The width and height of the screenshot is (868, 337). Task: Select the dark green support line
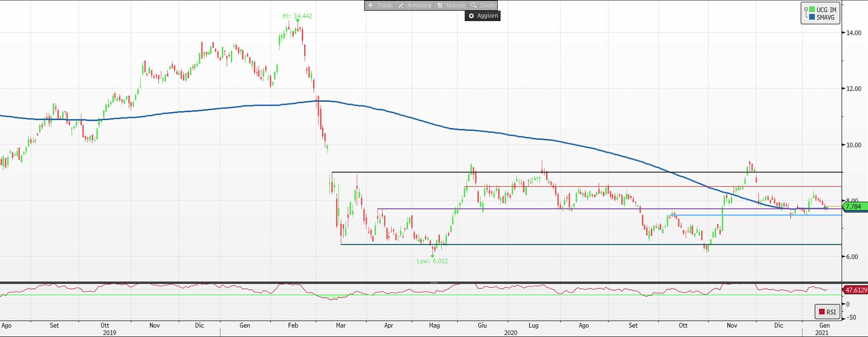(x=543, y=244)
